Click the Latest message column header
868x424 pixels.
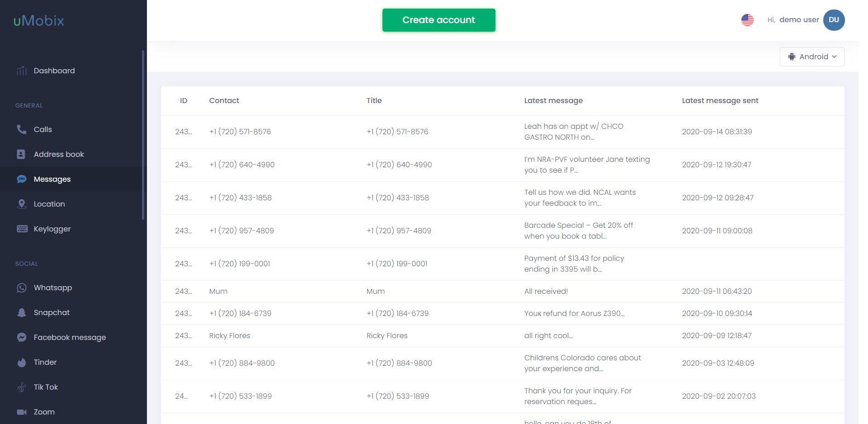click(x=553, y=101)
